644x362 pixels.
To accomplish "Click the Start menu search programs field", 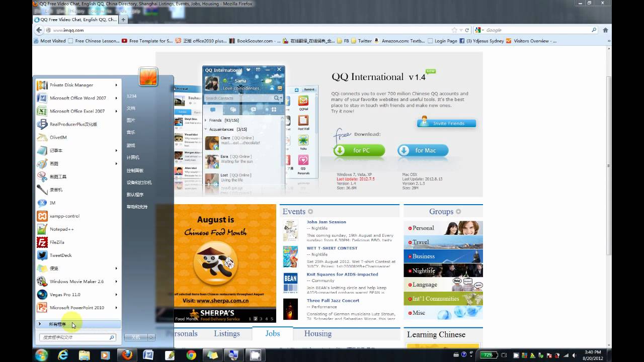I will 77,337.
